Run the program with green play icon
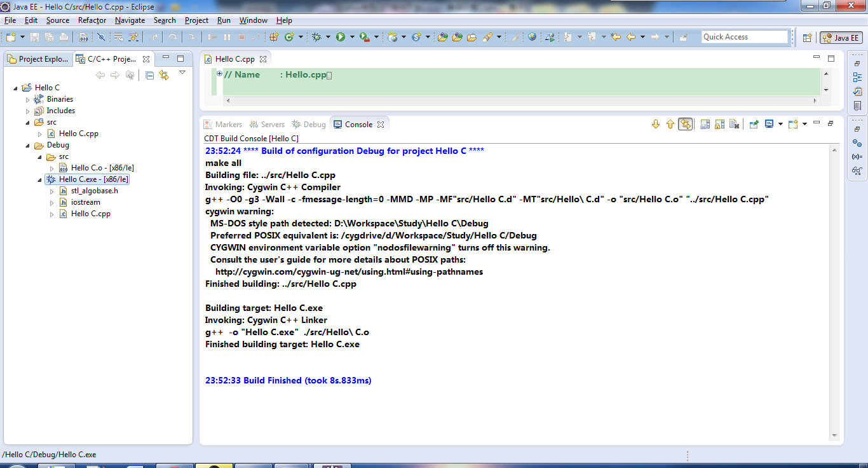868x468 pixels. click(341, 38)
